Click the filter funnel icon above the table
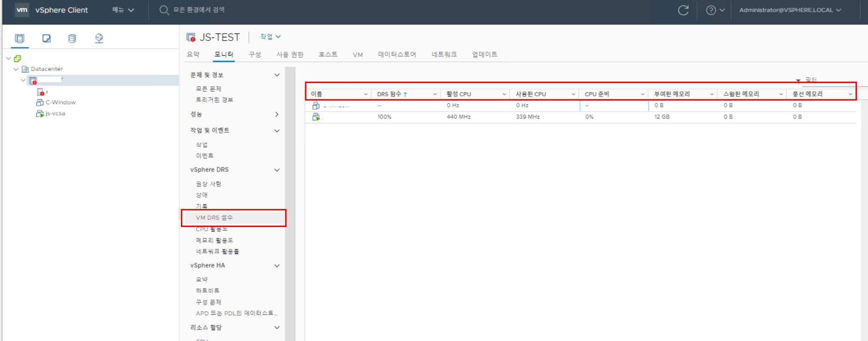The image size is (868, 341). 798,81
